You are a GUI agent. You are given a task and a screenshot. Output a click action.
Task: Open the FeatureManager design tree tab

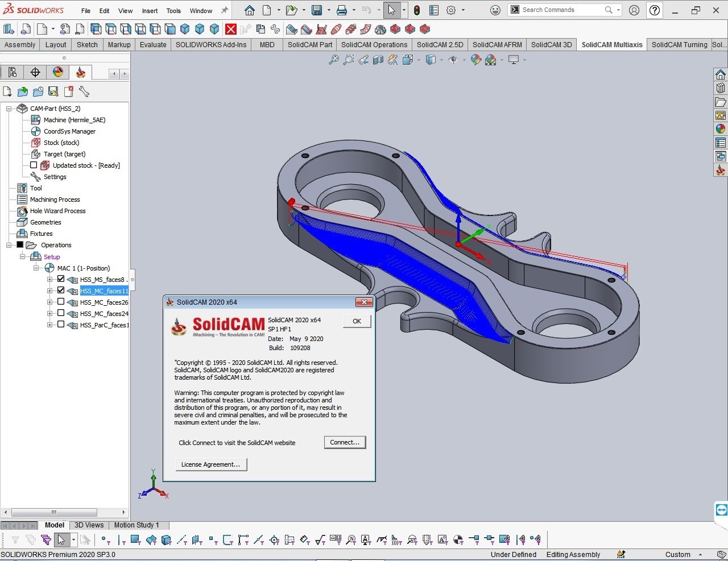click(12, 72)
